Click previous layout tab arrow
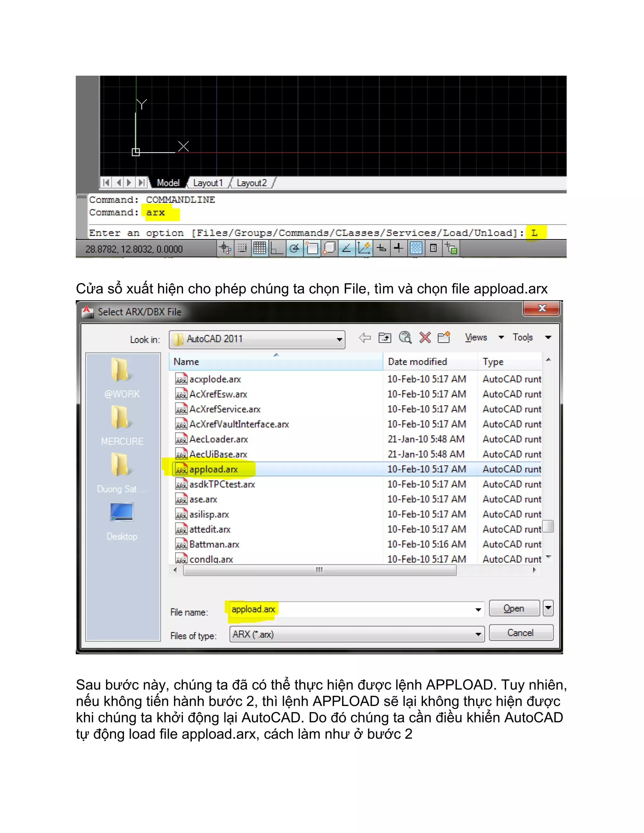This screenshot has height=833, width=644. (x=118, y=183)
